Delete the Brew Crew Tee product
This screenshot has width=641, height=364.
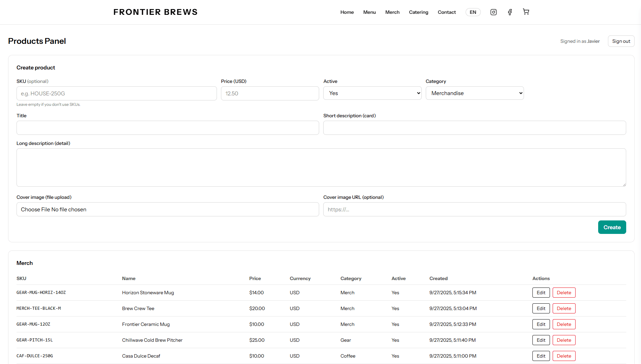coord(564,308)
